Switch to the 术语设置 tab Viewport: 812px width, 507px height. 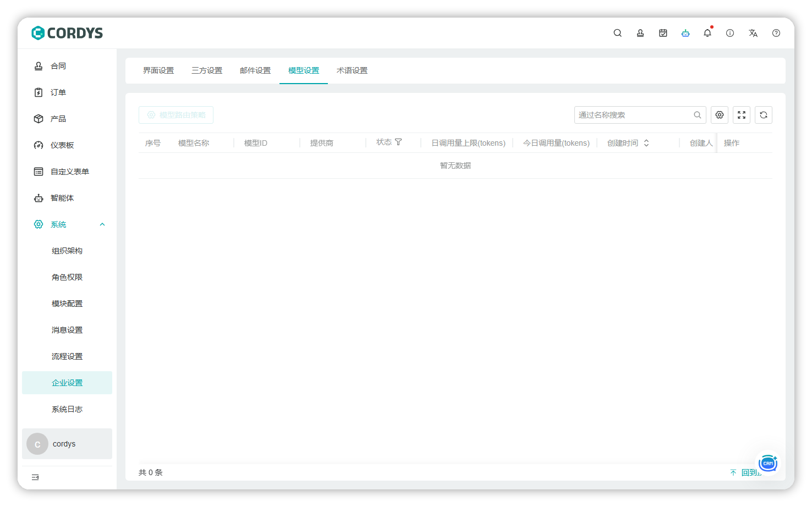352,70
